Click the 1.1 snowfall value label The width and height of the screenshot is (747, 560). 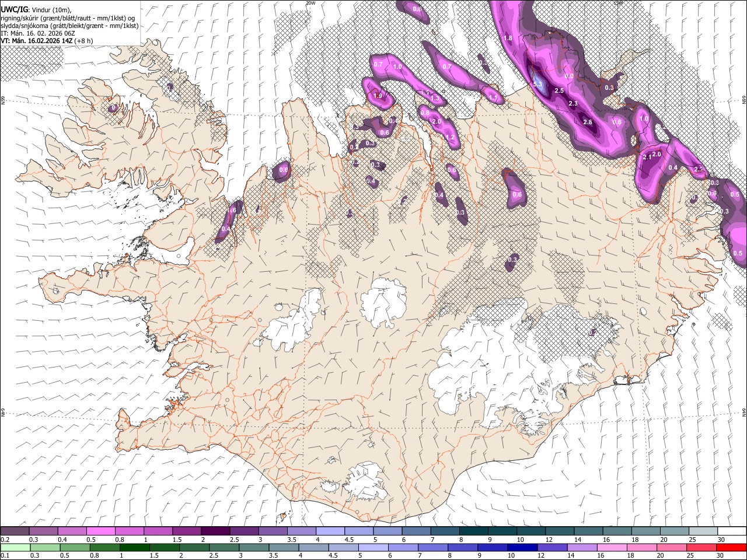tap(493, 98)
